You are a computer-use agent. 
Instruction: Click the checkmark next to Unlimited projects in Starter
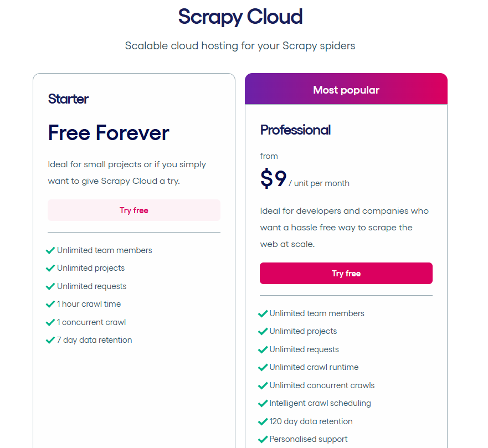(x=50, y=268)
